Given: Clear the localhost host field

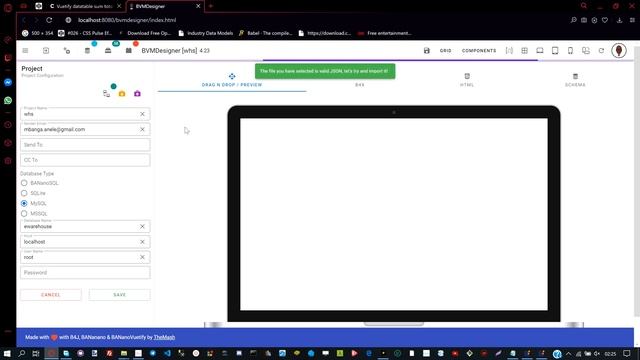Looking at the screenshot, I should pyautogui.click(x=142, y=242).
